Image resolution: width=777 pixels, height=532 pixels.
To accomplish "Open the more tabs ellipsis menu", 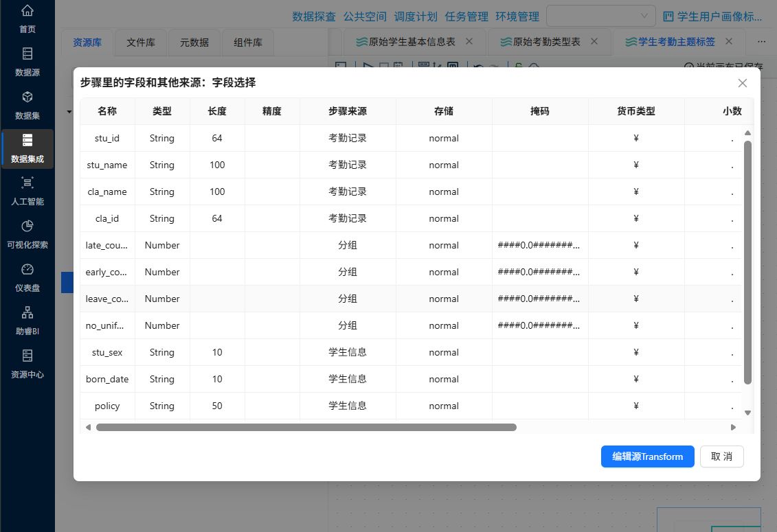I will pyautogui.click(x=762, y=42).
